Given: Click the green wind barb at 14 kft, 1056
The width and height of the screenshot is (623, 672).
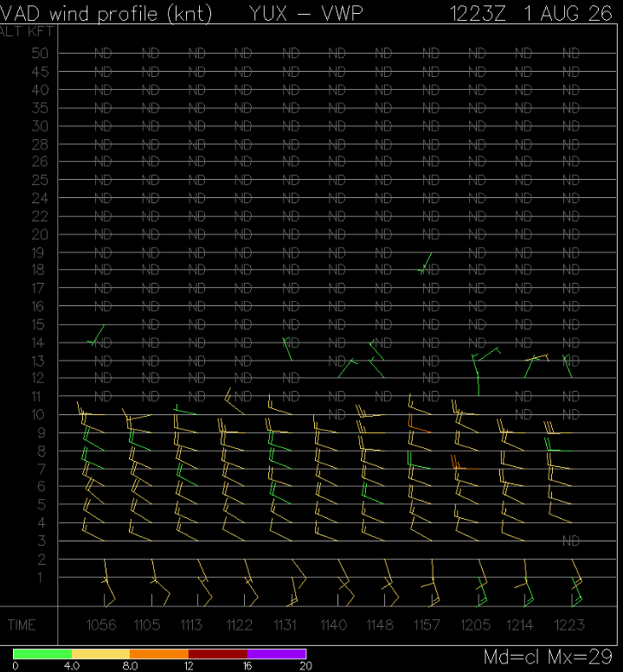Looking at the screenshot, I should (x=96, y=336).
